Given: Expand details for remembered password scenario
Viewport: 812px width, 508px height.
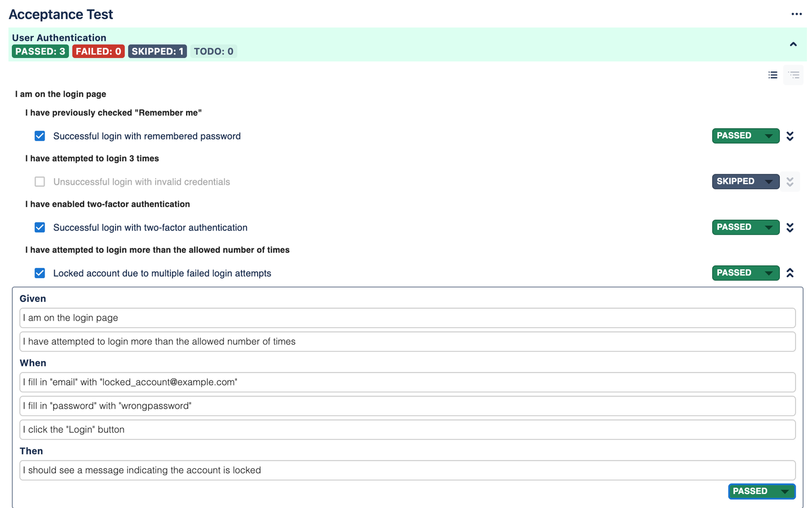Looking at the screenshot, I should (x=790, y=136).
